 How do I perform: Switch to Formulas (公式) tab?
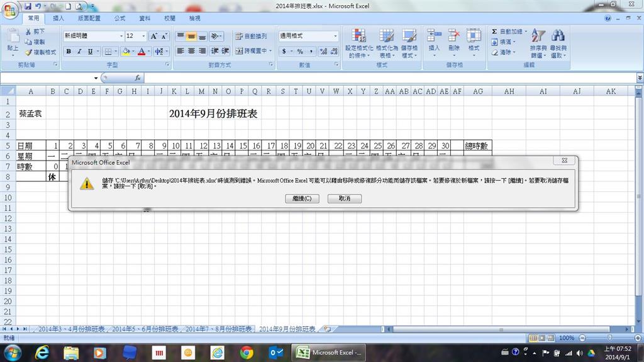(x=120, y=18)
